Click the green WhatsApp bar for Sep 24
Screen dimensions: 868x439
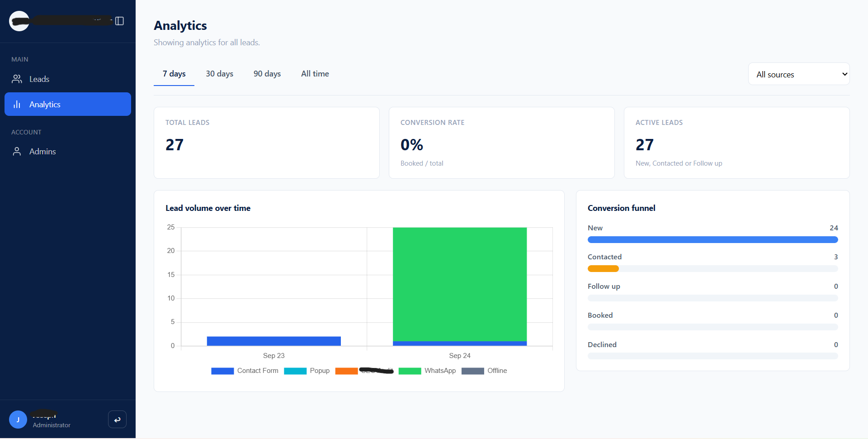coord(460,284)
